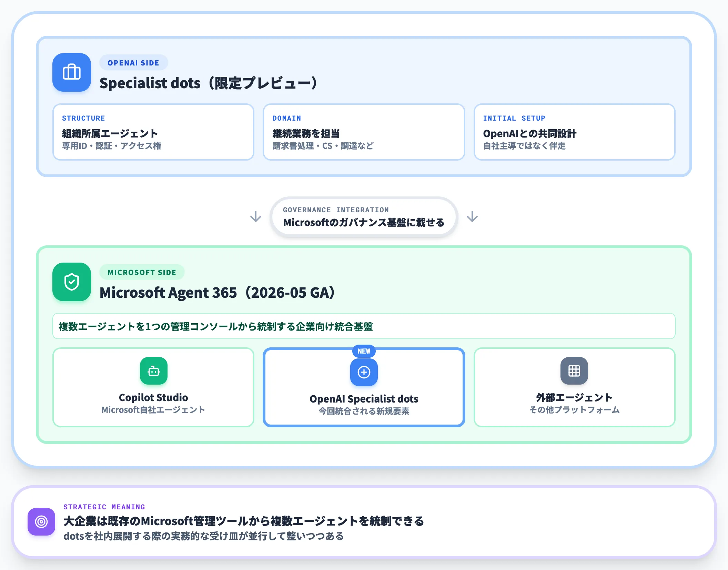Click the OpenAIとの共同設計 heading
Image resolution: width=728 pixels, height=570 pixels.
point(530,134)
